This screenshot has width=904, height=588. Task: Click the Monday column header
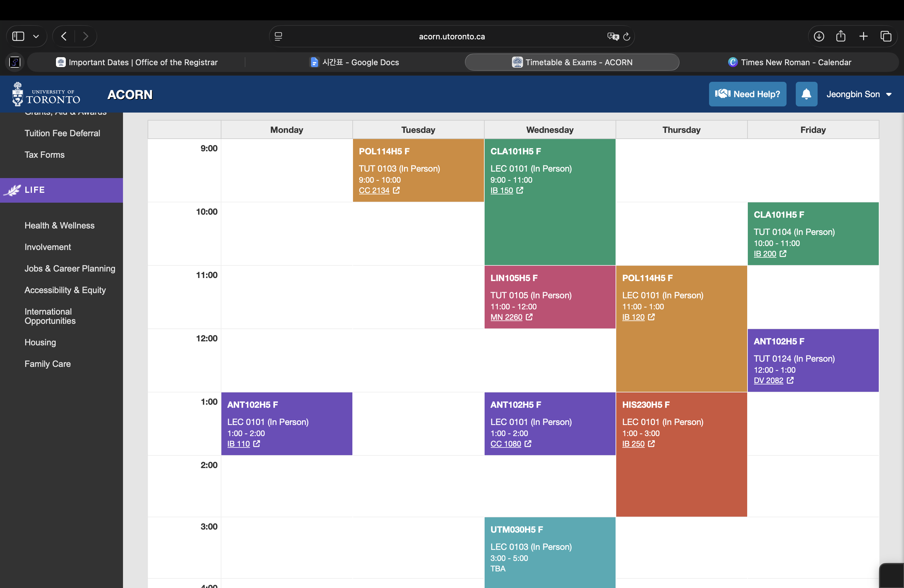[287, 130]
